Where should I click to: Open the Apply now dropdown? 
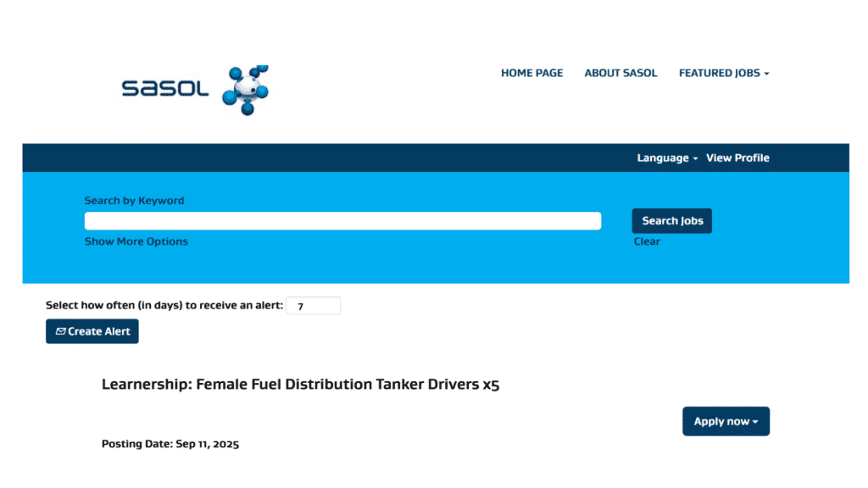(x=726, y=421)
